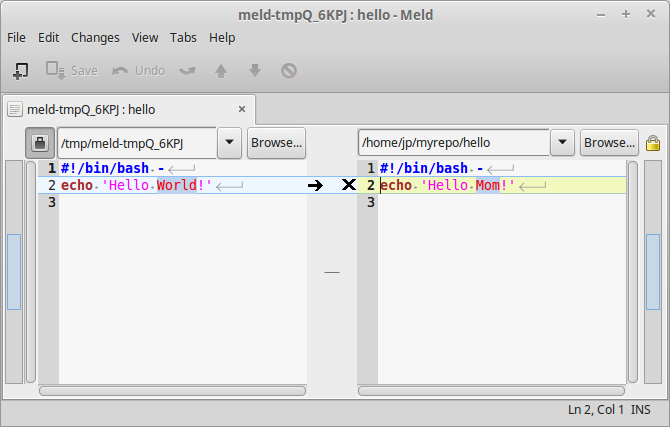Click Browse button for left file
This screenshot has height=427, width=670.
(x=276, y=142)
